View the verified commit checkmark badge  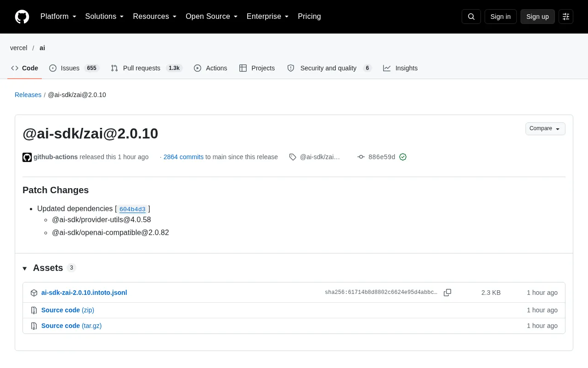[x=403, y=157]
